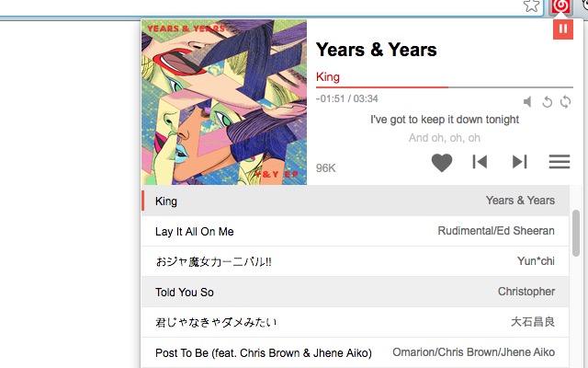This screenshot has width=588, height=368.
Task: Open the hamburger playlist menu
Action: coord(560,163)
